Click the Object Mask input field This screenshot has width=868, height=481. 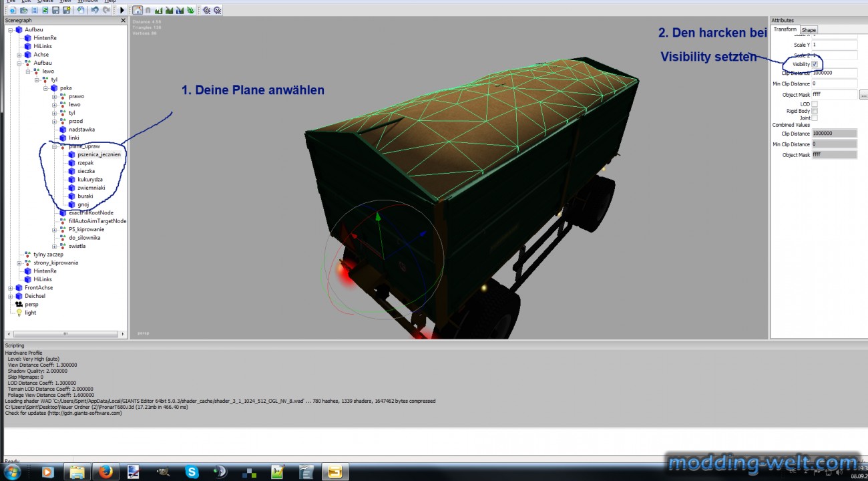(834, 95)
